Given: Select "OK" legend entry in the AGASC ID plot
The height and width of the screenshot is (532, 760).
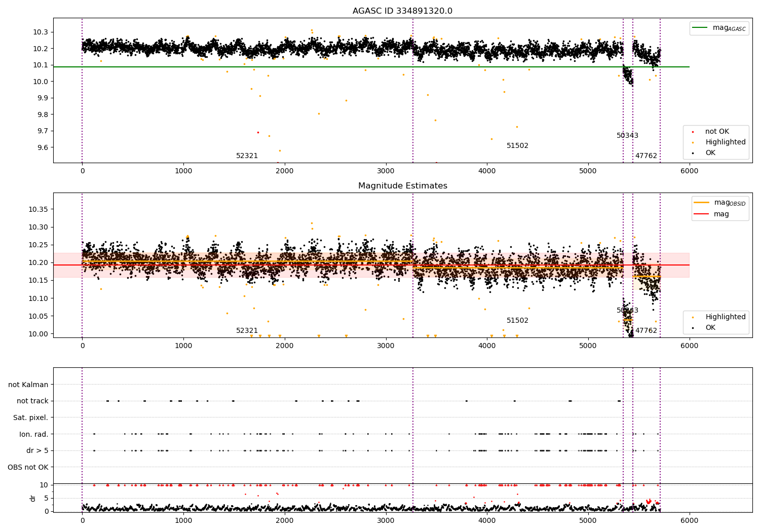Looking at the screenshot, I should [x=710, y=153].
